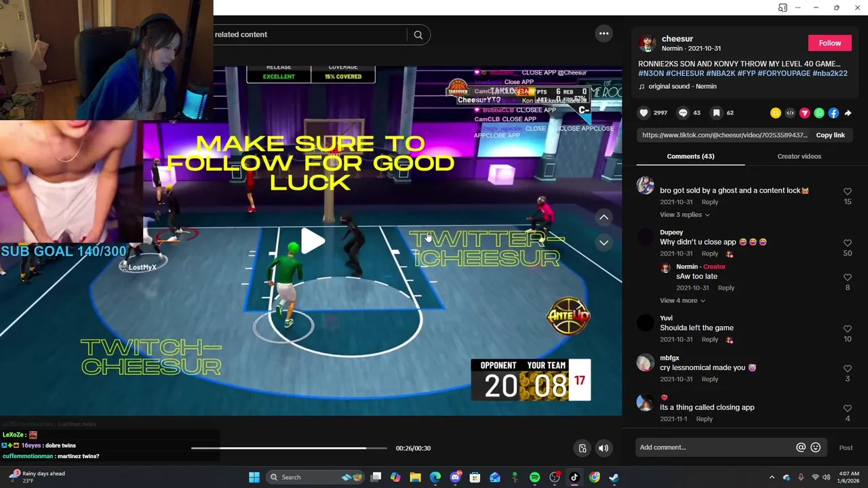Show hidden system tray icons chevron
868x488 pixels.
point(772,477)
